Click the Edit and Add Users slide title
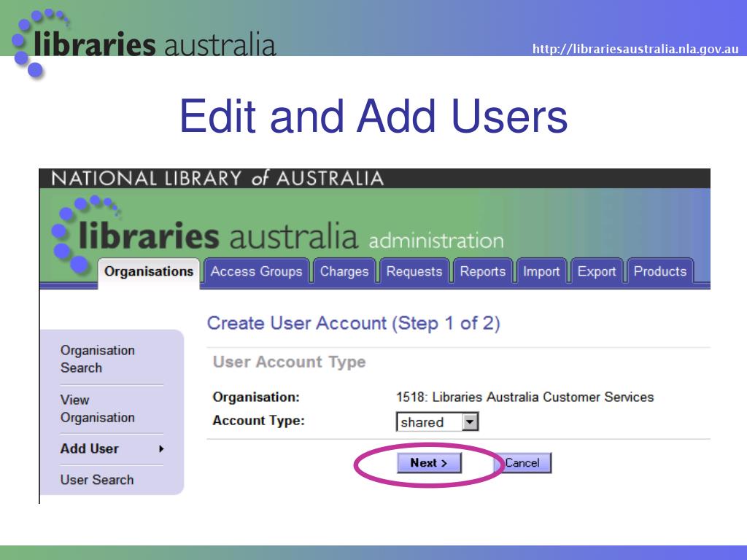This screenshot has width=747, height=560. point(373,116)
